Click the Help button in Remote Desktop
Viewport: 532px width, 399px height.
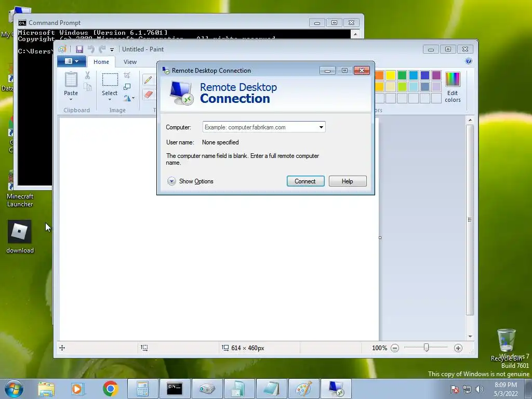[348, 181]
